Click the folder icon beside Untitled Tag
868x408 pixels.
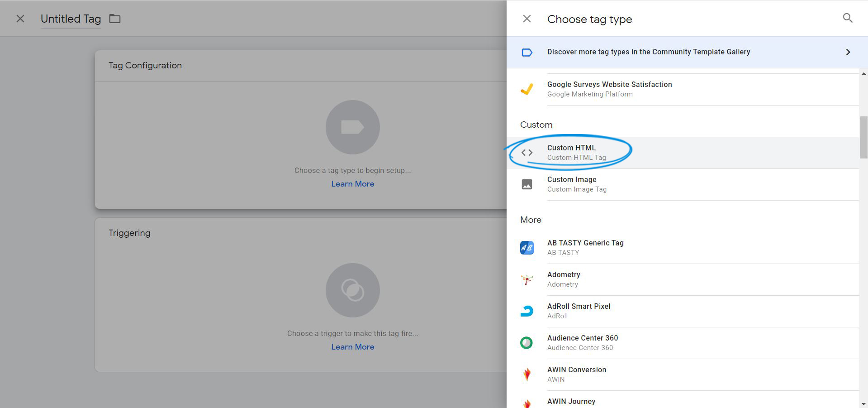pos(115,19)
